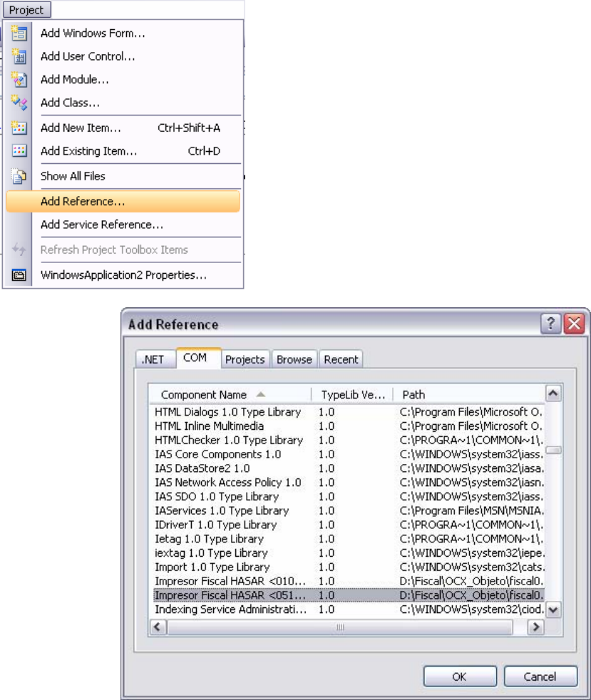Choose Add New Item entry
The width and height of the screenshot is (591, 700).
[123, 128]
